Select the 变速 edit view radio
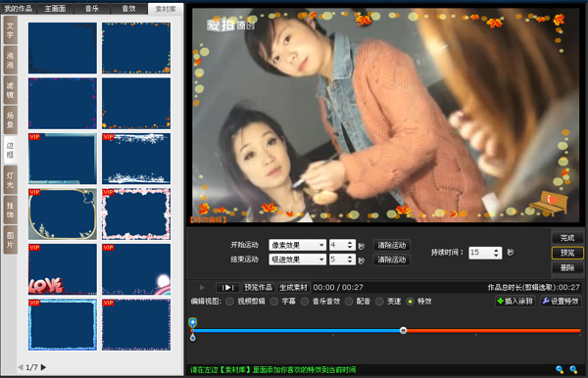588x378 pixels. pyautogui.click(x=379, y=302)
